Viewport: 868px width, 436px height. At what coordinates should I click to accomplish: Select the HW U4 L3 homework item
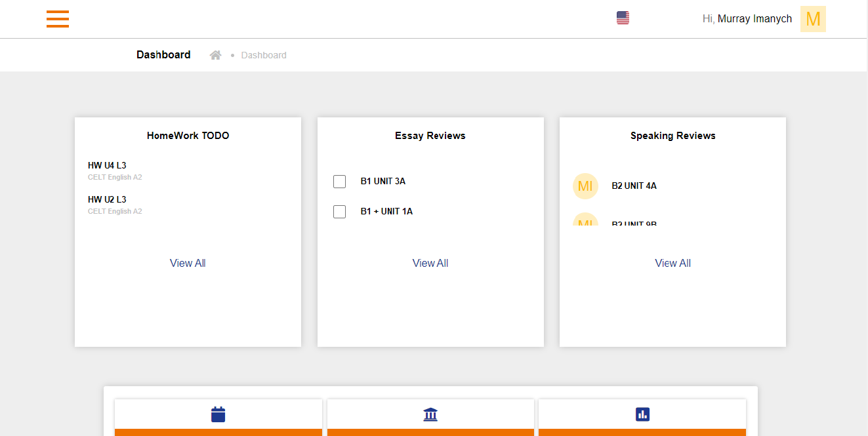107,165
